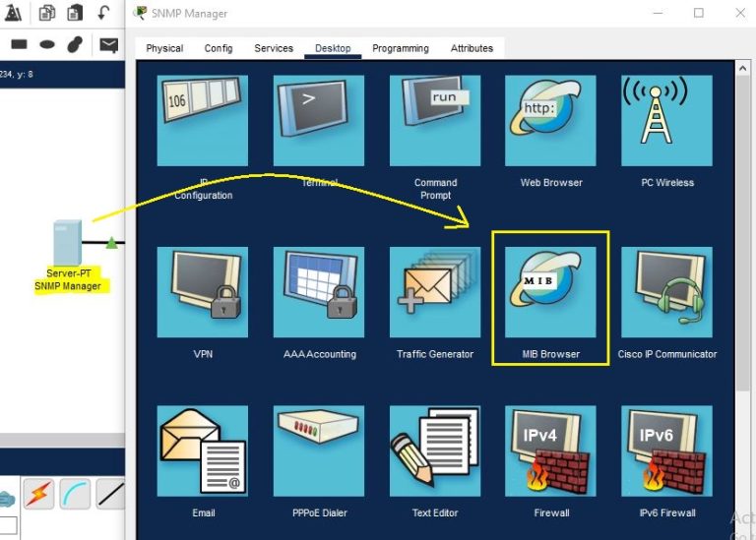Open the PPPoE Dialer app
This screenshot has width=756, height=540.
pos(319,450)
